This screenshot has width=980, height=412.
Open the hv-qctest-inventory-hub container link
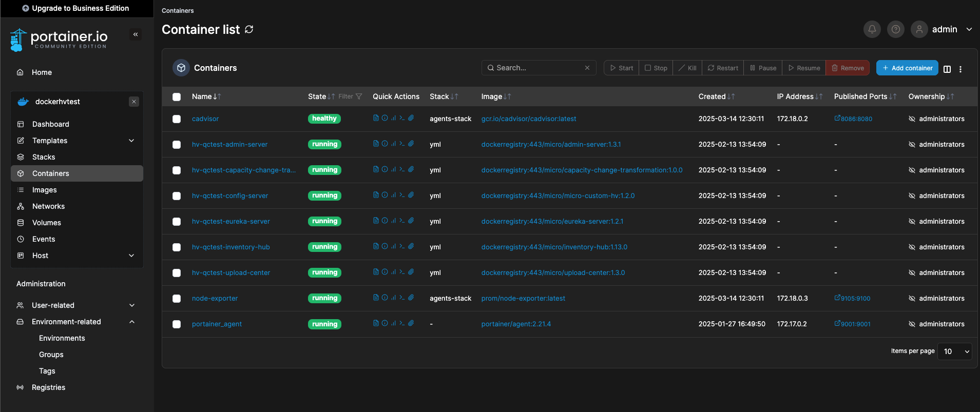[x=230, y=247]
